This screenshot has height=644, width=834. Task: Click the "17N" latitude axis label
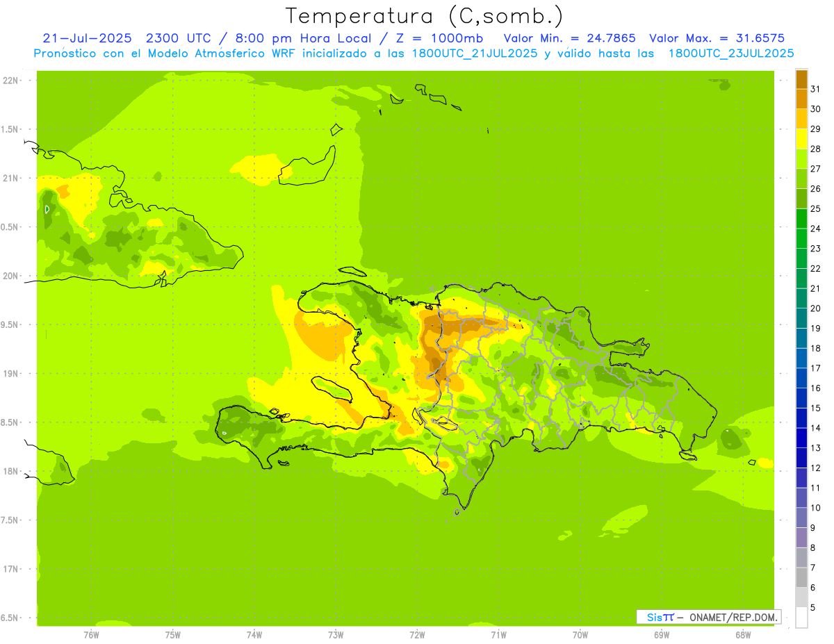point(12,569)
